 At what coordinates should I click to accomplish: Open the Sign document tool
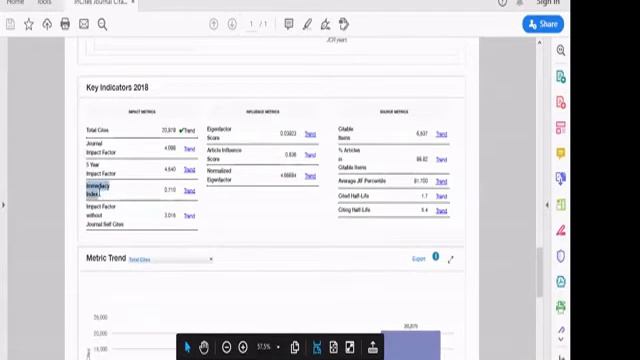[325, 24]
